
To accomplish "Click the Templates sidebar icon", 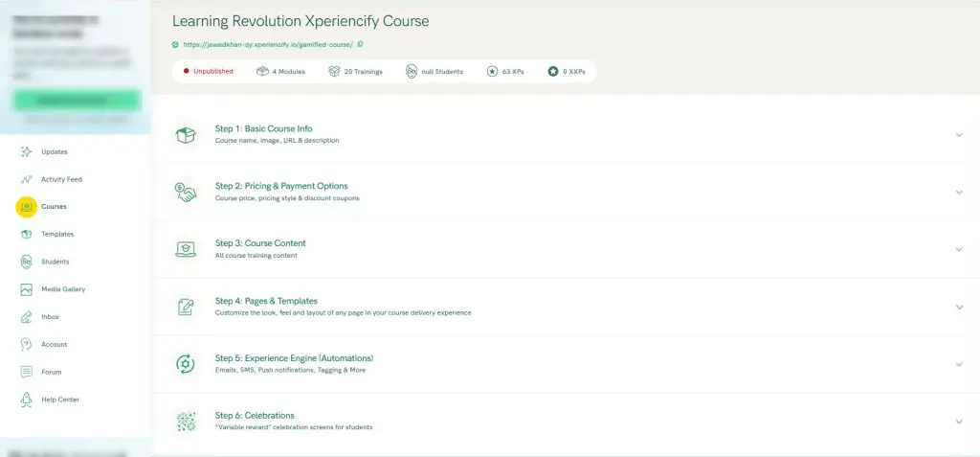I will [26, 234].
